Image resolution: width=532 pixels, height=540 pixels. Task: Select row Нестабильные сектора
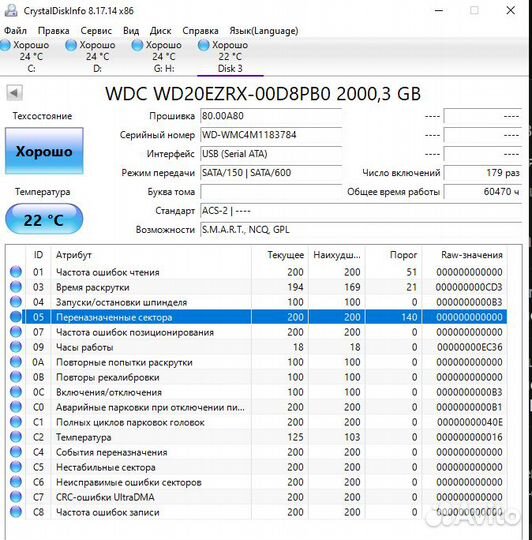[257, 467]
